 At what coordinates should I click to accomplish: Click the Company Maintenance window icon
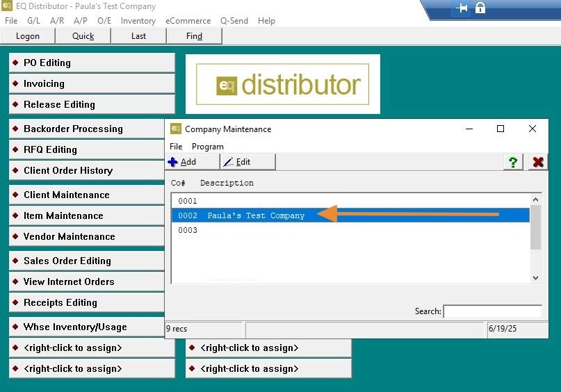click(x=176, y=129)
